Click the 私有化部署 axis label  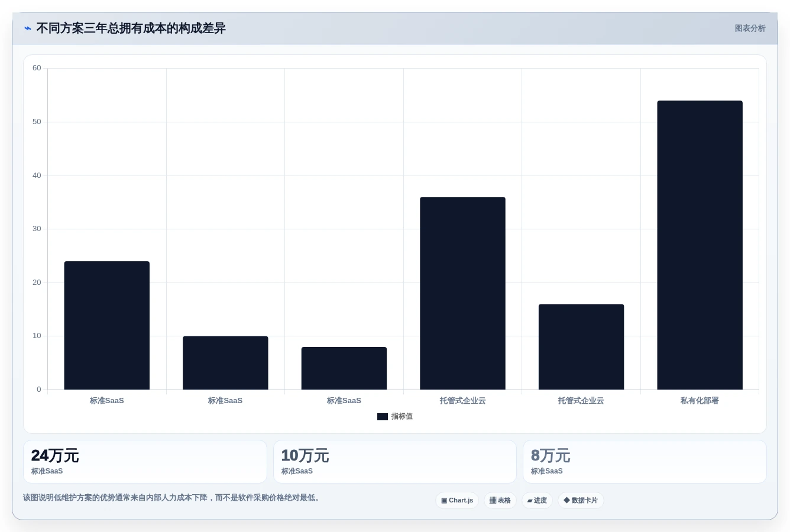tap(700, 401)
